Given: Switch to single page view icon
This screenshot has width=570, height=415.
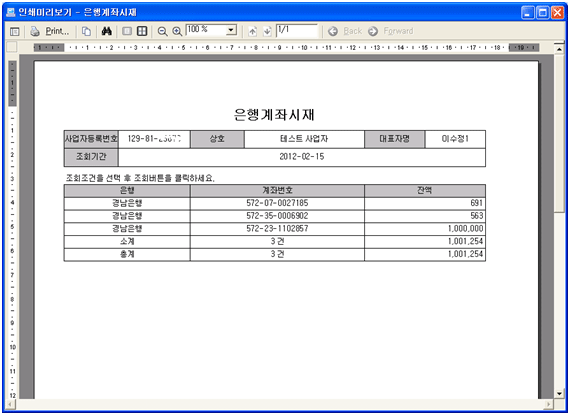Looking at the screenshot, I should click(127, 31).
